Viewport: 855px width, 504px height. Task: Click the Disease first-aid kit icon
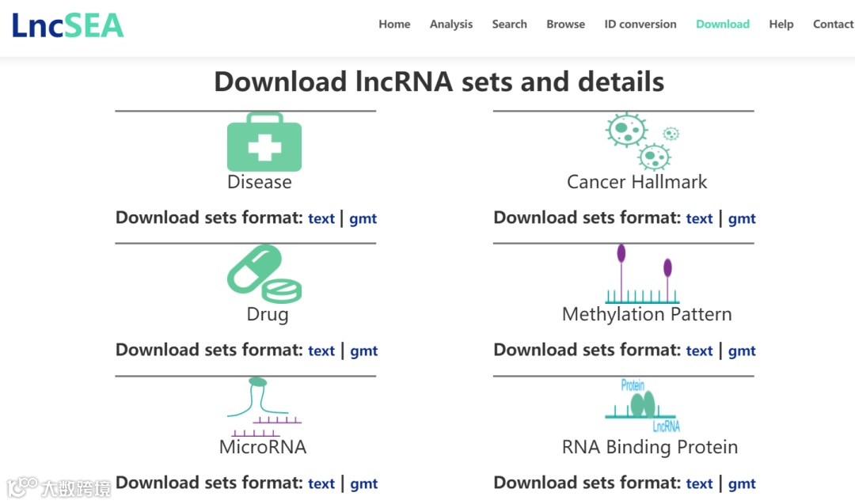click(264, 142)
